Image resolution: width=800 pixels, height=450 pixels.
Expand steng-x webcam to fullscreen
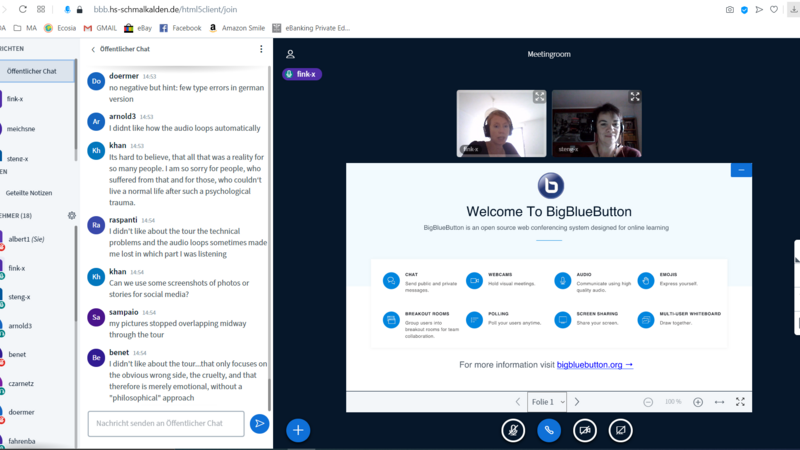click(x=635, y=97)
